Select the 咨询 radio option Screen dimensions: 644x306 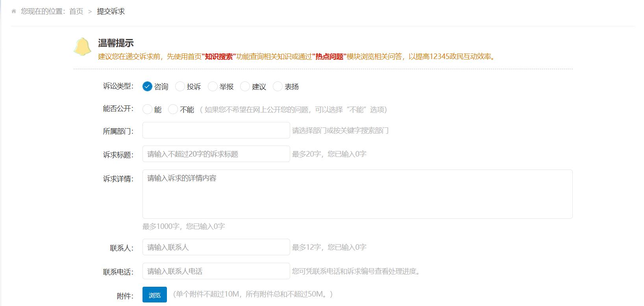[147, 87]
